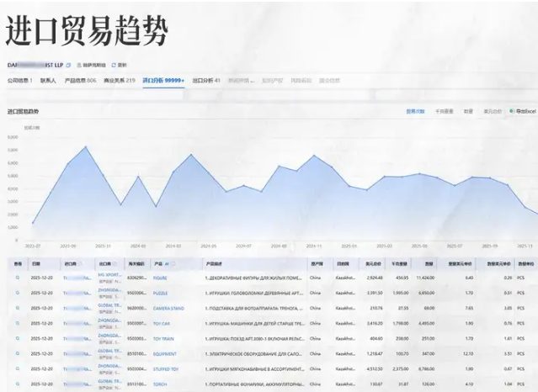The height and width of the screenshot is (392, 538).
Task: Open the TOY CAR product link
Action: (162, 323)
